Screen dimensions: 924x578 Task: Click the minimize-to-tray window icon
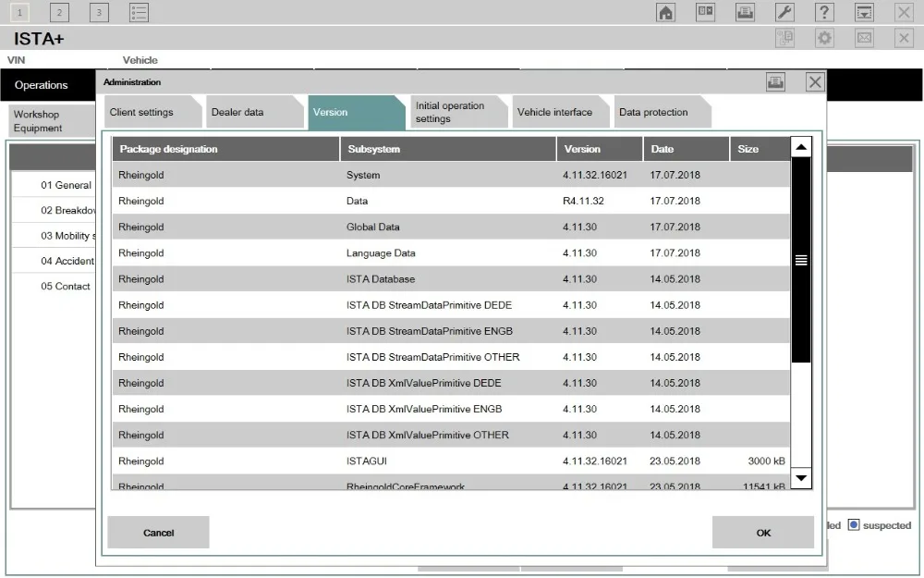coord(864,12)
